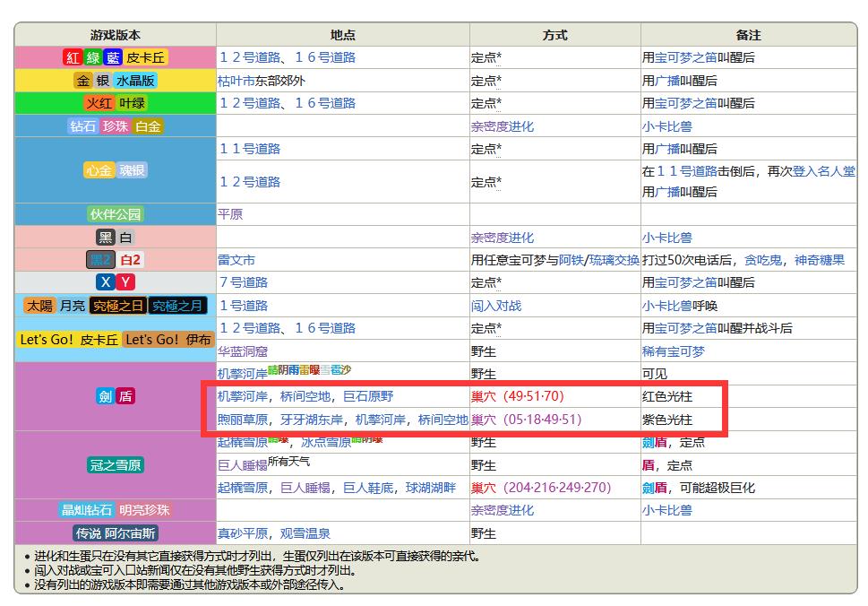Screen dimensions: 868x606
Task: Open the 伙伴公园 badge link
Action: [x=116, y=214]
